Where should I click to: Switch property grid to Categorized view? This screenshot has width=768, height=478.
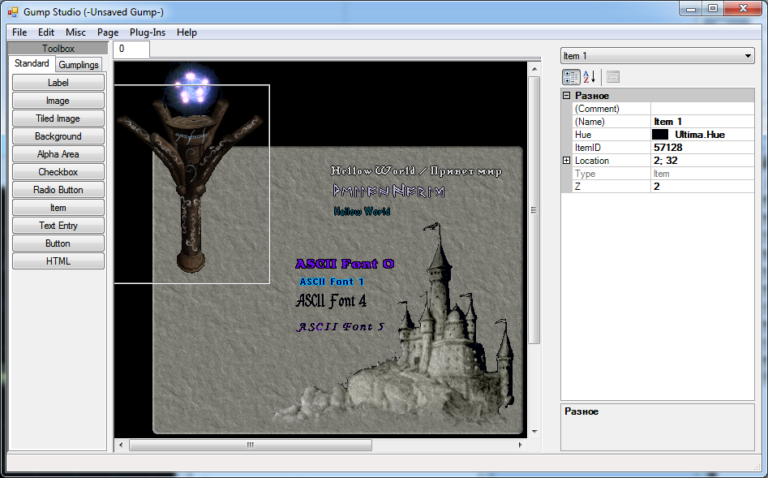point(570,77)
